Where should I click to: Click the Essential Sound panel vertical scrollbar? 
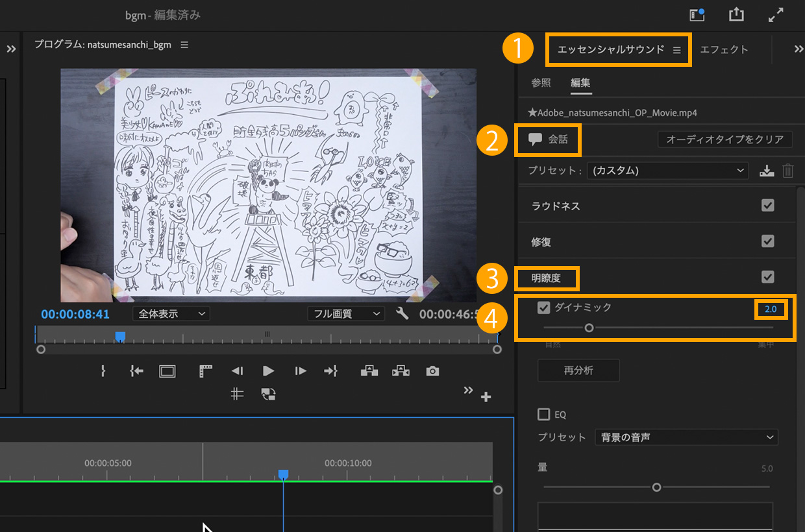[799, 360]
